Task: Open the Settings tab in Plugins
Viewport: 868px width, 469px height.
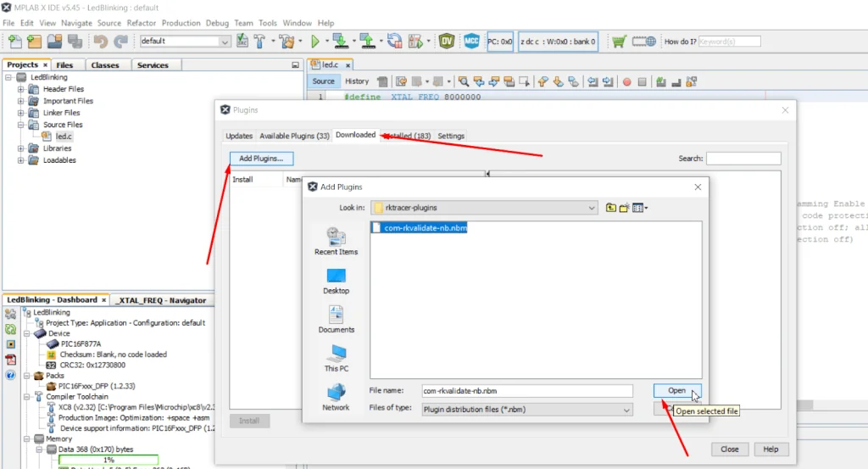Action: coord(451,136)
